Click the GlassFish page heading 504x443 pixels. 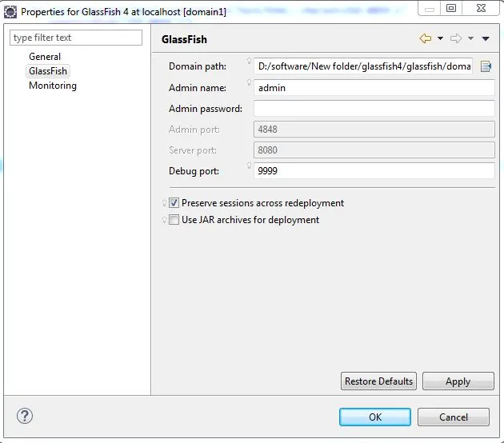(184, 39)
